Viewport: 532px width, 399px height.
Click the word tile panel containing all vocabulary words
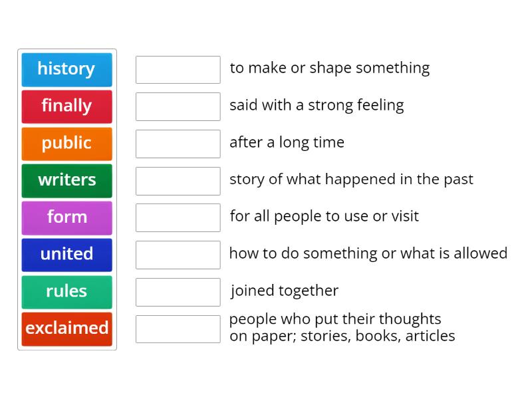pos(66,199)
